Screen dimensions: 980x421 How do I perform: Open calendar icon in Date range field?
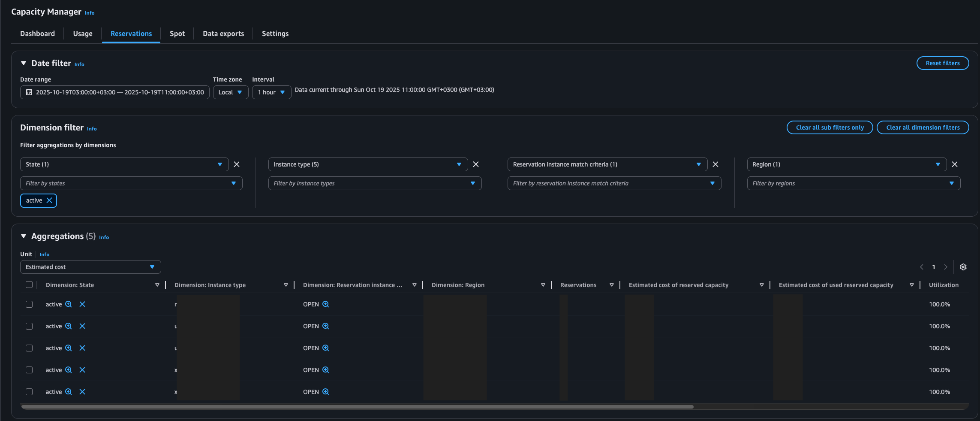29,92
